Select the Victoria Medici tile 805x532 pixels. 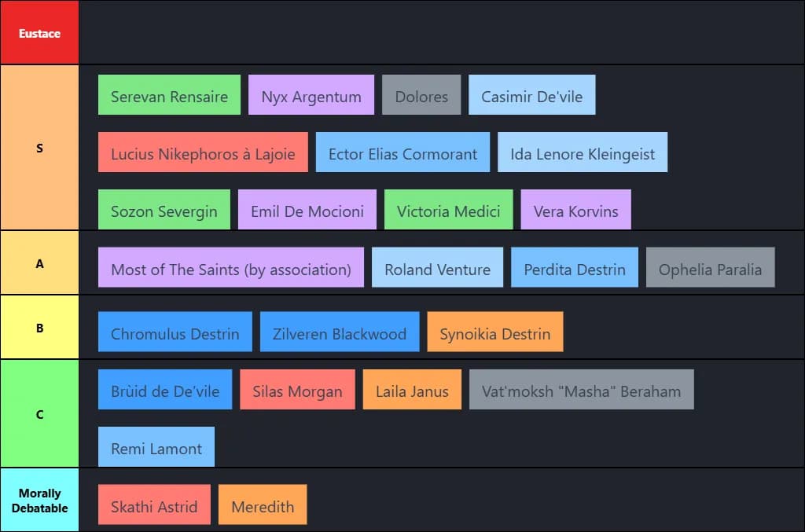click(448, 211)
